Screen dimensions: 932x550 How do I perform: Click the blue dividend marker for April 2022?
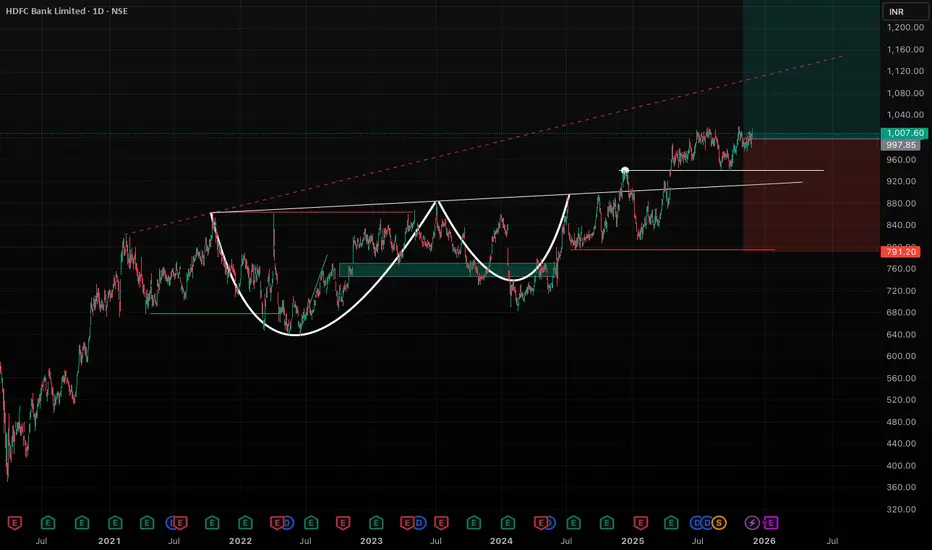click(288, 523)
